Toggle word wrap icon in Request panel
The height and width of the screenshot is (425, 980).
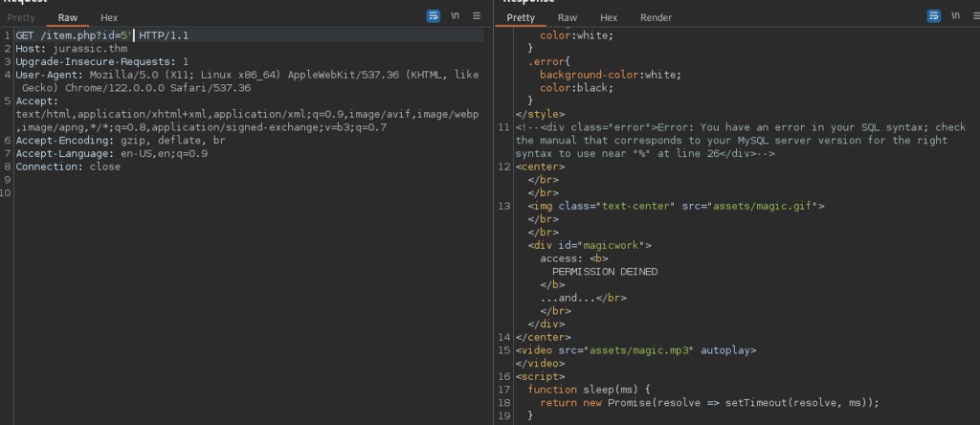[x=434, y=16]
